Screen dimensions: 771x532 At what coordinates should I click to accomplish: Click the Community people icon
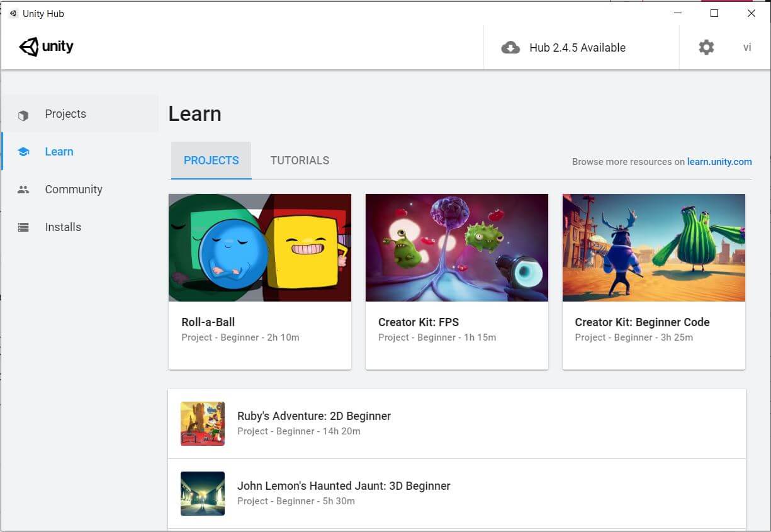click(x=23, y=190)
